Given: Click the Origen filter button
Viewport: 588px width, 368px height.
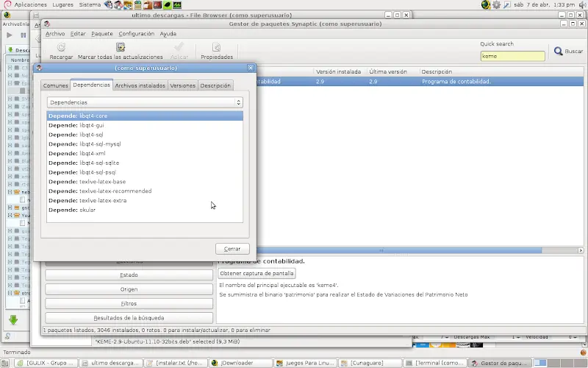Looking at the screenshot, I should click(x=129, y=289).
